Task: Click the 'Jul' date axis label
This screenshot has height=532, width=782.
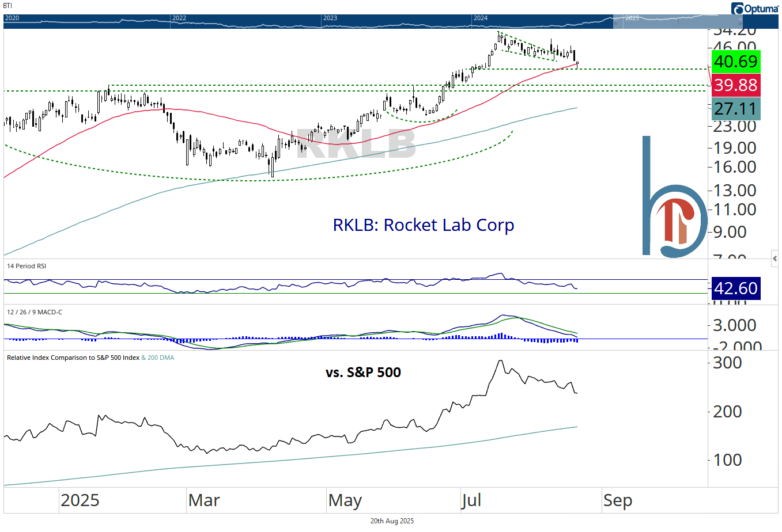Action: 471,500
